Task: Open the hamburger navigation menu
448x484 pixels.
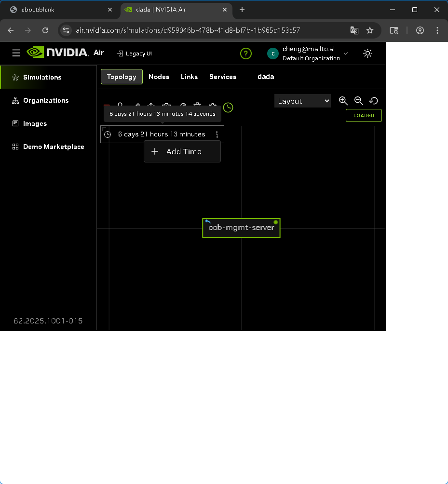Action: [x=16, y=53]
